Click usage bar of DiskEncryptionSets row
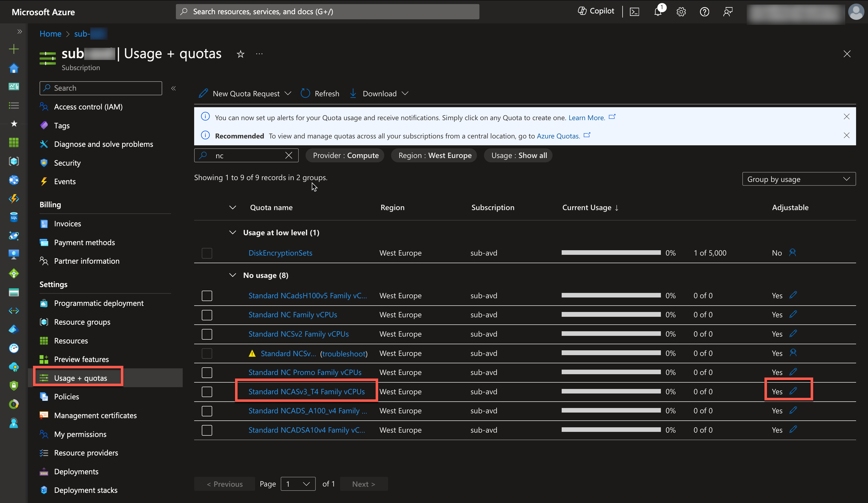The image size is (868, 503). pyautogui.click(x=611, y=252)
